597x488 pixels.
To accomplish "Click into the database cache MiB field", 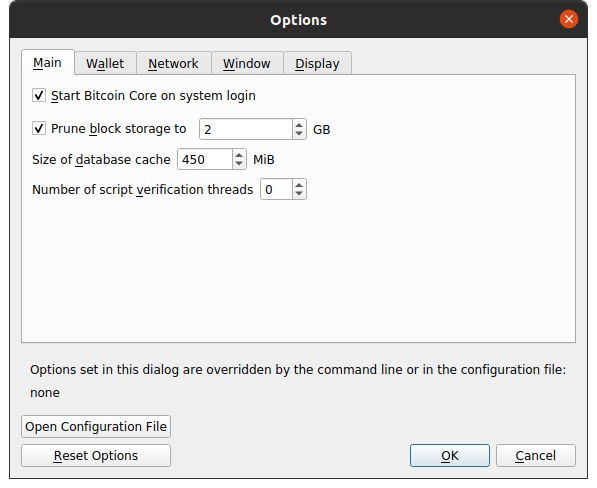I will point(205,159).
